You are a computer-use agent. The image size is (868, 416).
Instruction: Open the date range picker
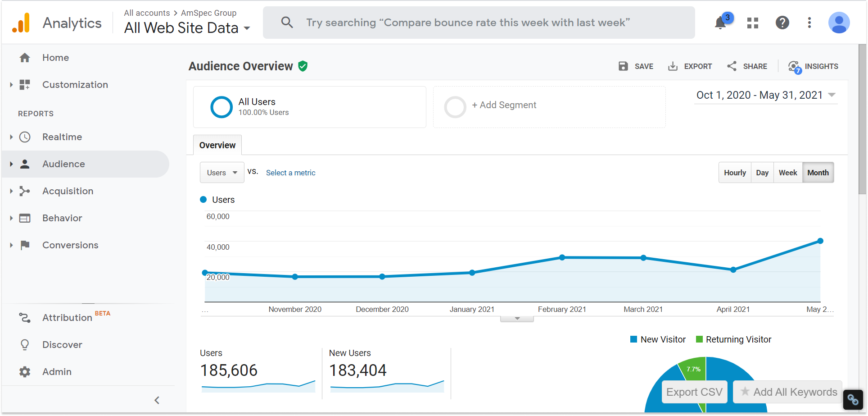click(x=766, y=95)
